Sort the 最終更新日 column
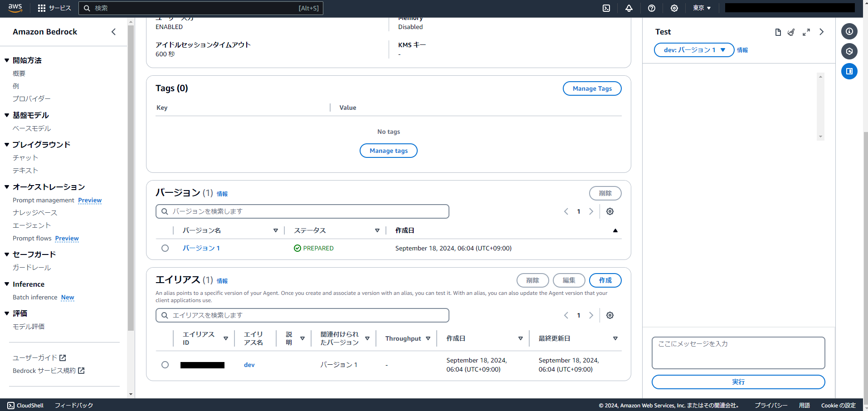Viewport: 868px width, 411px height. pos(615,338)
